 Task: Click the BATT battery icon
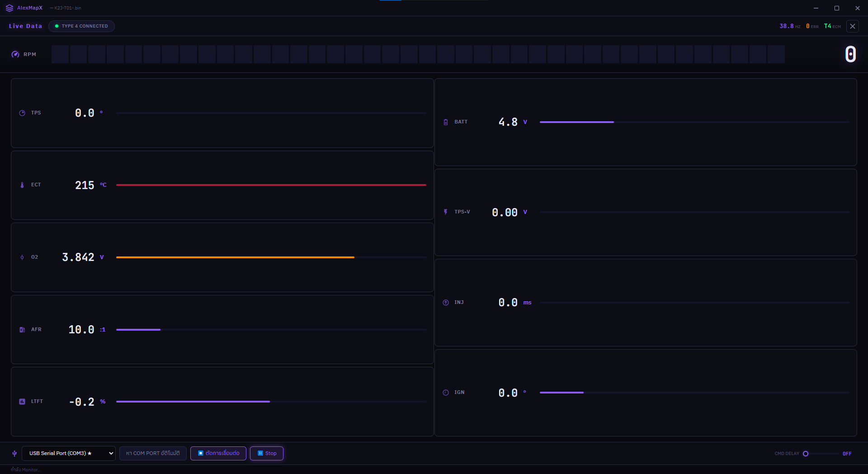pyautogui.click(x=446, y=121)
